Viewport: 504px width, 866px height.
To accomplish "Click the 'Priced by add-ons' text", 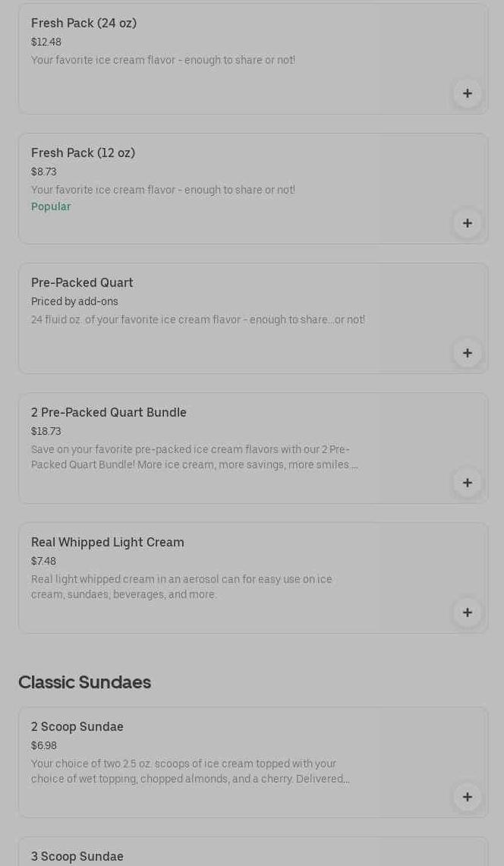I will tap(74, 302).
